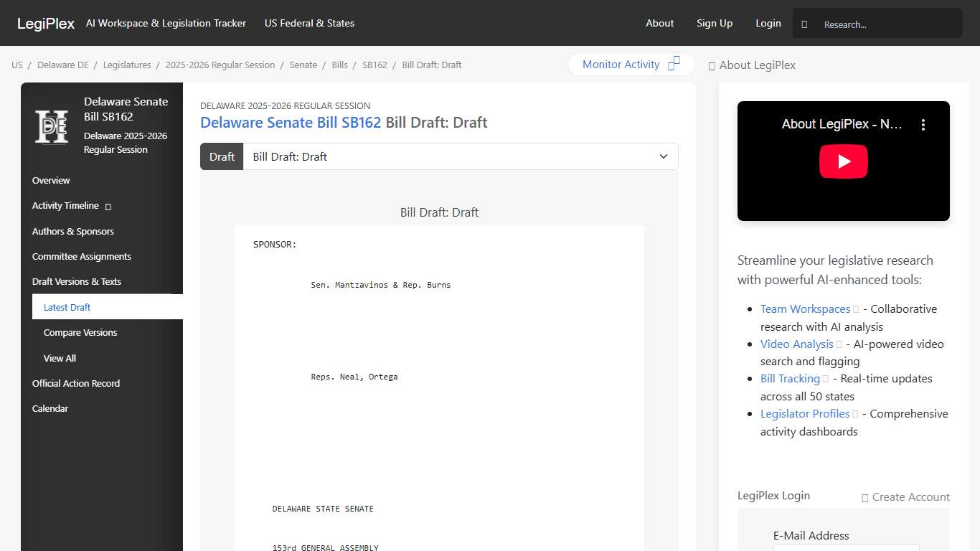This screenshot has height=551, width=980.
Task: Click the Login link in top navigation
Action: (768, 23)
